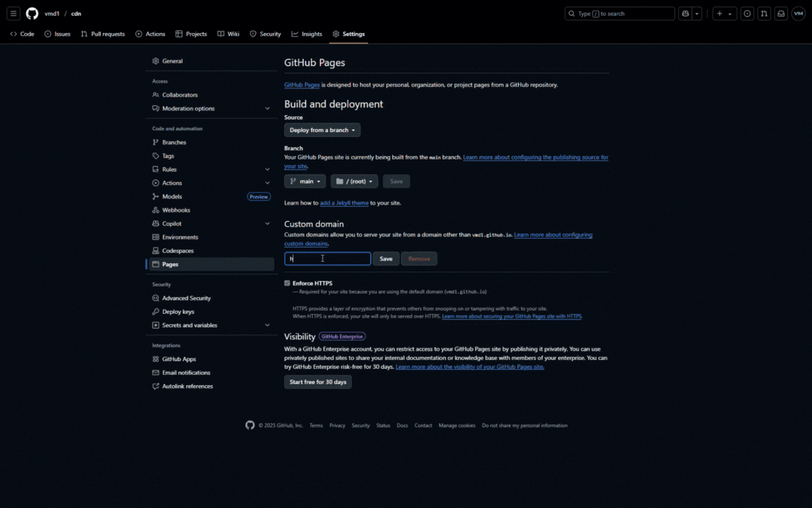The image size is (812, 508).
Task: Open the Copilot icon in header
Action: tap(685, 13)
